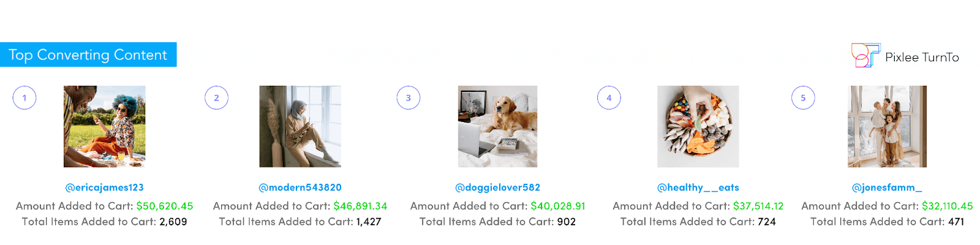Open the picnic photo by ericajames123
This screenshot has height=245, width=980.
coord(105,126)
